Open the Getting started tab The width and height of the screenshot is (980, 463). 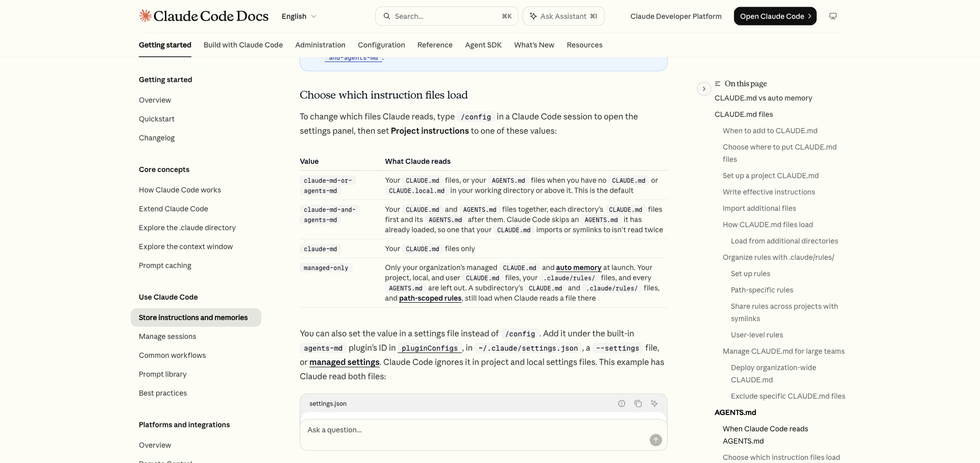pos(165,45)
